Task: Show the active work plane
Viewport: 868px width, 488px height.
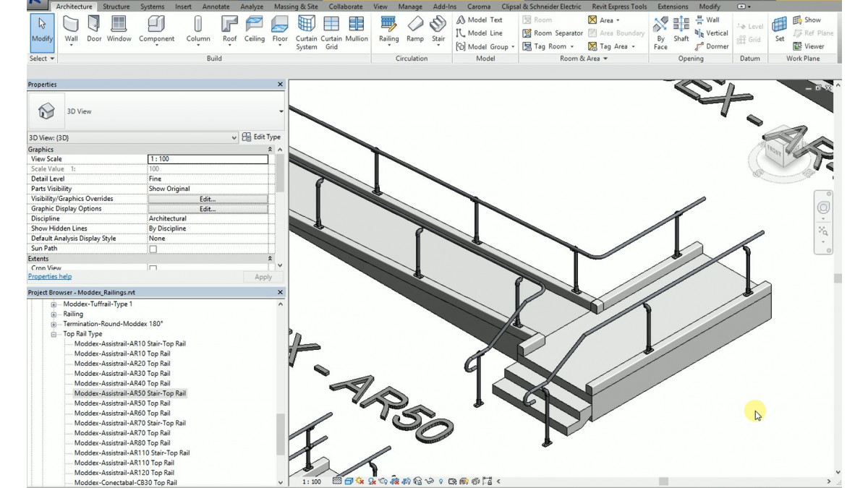Action: (807, 20)
